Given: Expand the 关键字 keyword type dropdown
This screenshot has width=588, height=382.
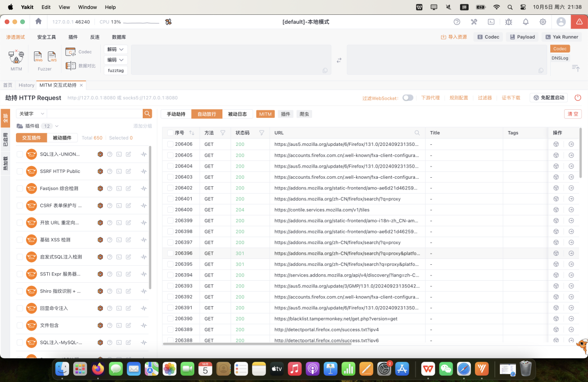Looking at the screenshot, I should coord(31,114).
